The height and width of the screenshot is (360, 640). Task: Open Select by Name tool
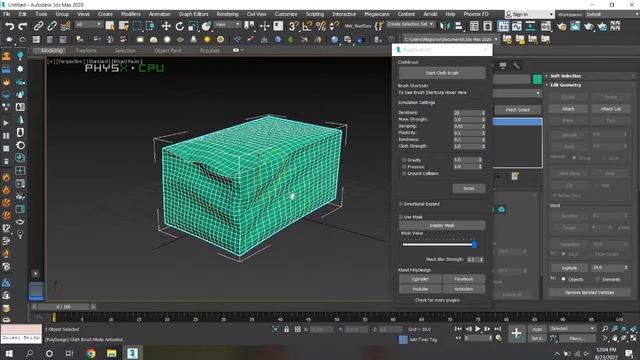point(123,26)
